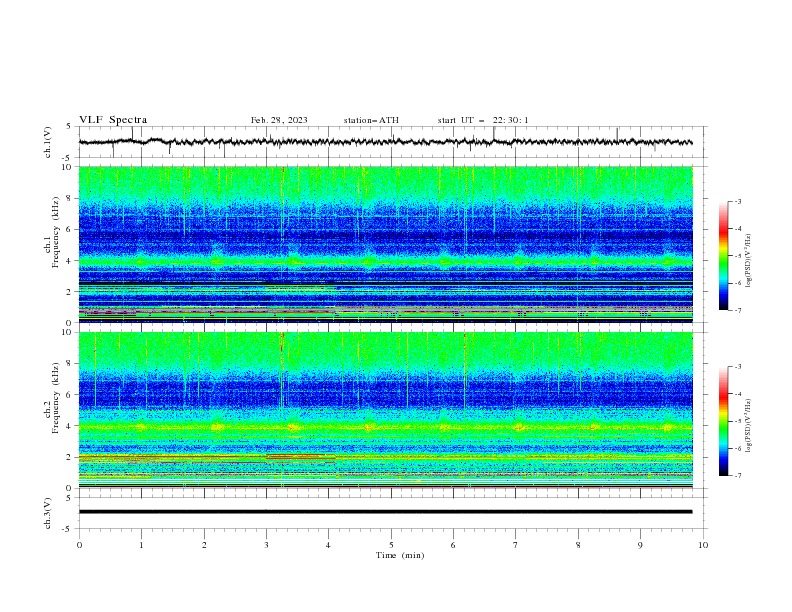Click the '6' kHz tick on ch.2 axis
Image resolution: width=792 pixels, height=612 pixels.
coord(71,395)
